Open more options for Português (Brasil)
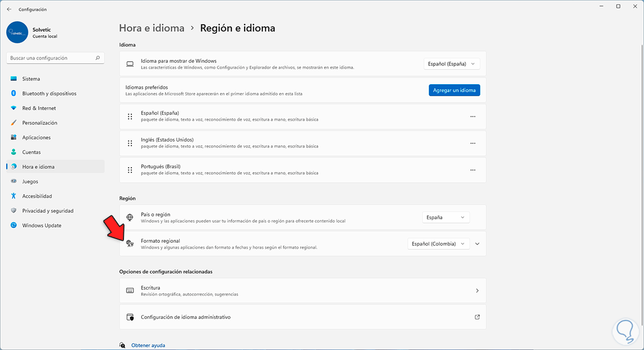644x350 pixels. point(473,170)
